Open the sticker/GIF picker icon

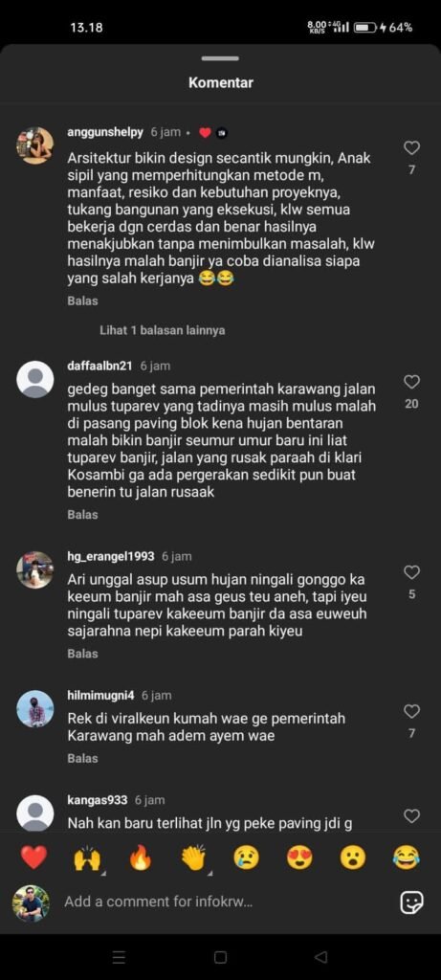[x=411, y=902]
